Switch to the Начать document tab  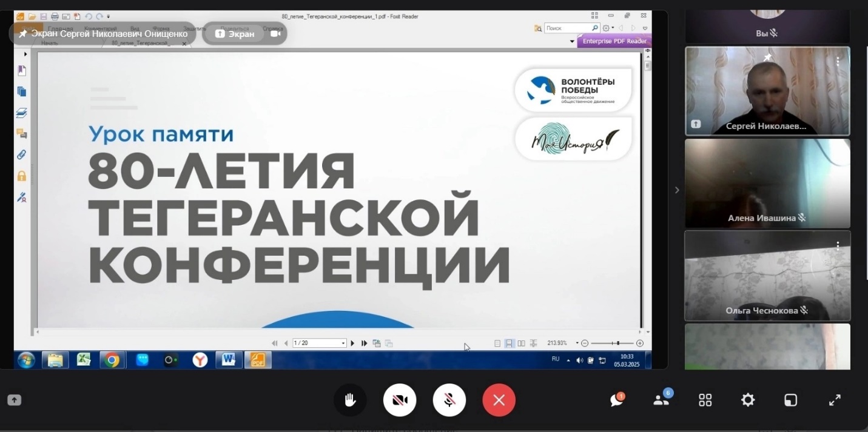50,43
